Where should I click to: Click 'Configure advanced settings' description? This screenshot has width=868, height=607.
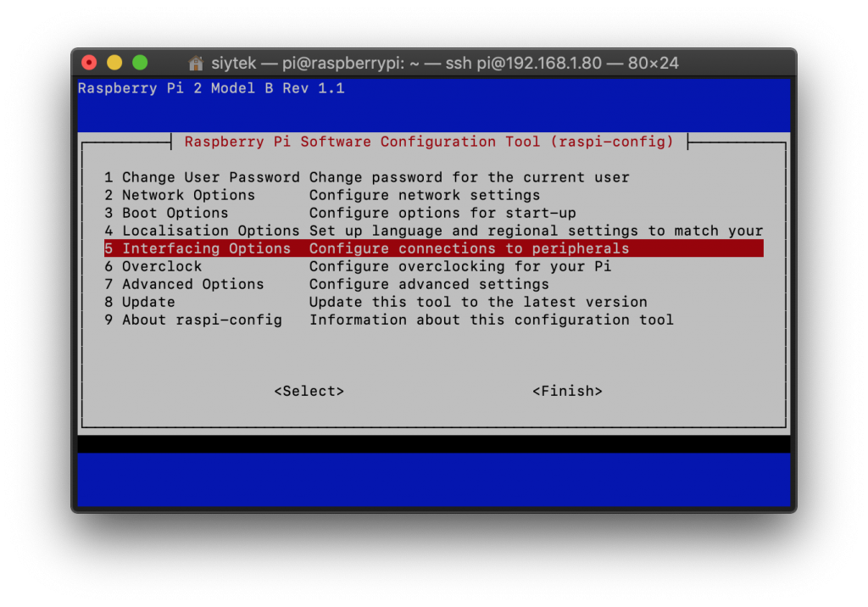pyautogui.click(x=428, y=284)
